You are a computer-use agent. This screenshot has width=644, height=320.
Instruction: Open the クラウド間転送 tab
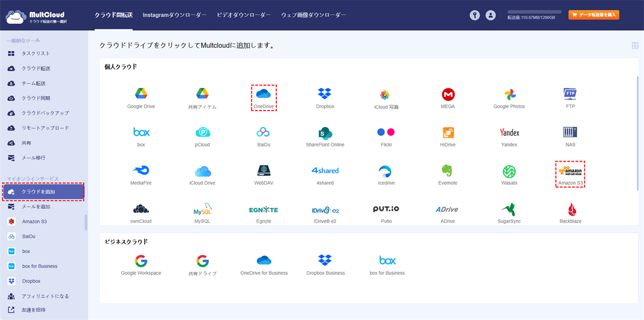pos(113,15)
